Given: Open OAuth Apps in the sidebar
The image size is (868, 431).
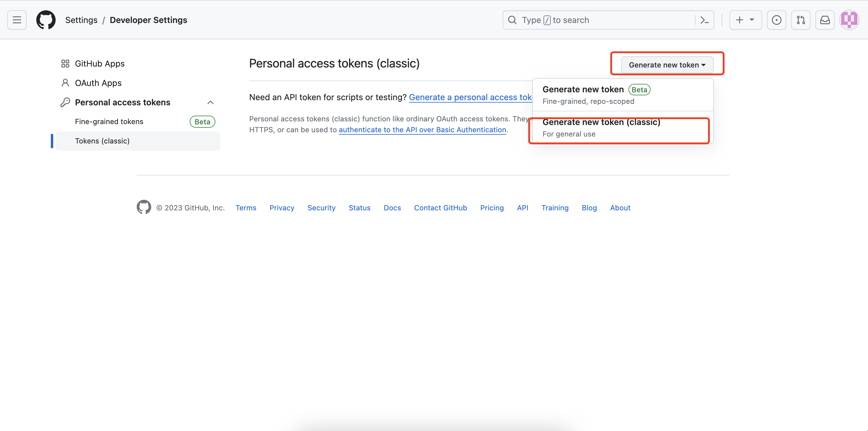Looking at the screenshot, I should point(98,83).
